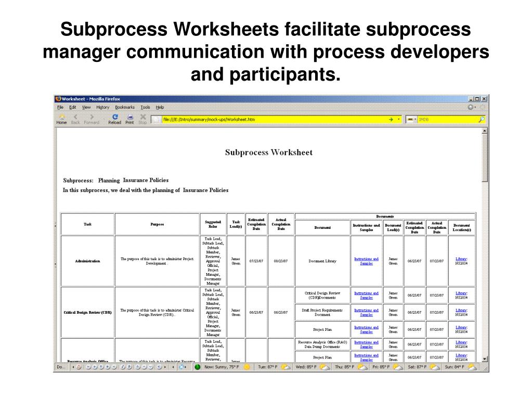Click the Subprocess Worksheet page heading
Viewport: 532px width, 399px height.
pos(269,152)
